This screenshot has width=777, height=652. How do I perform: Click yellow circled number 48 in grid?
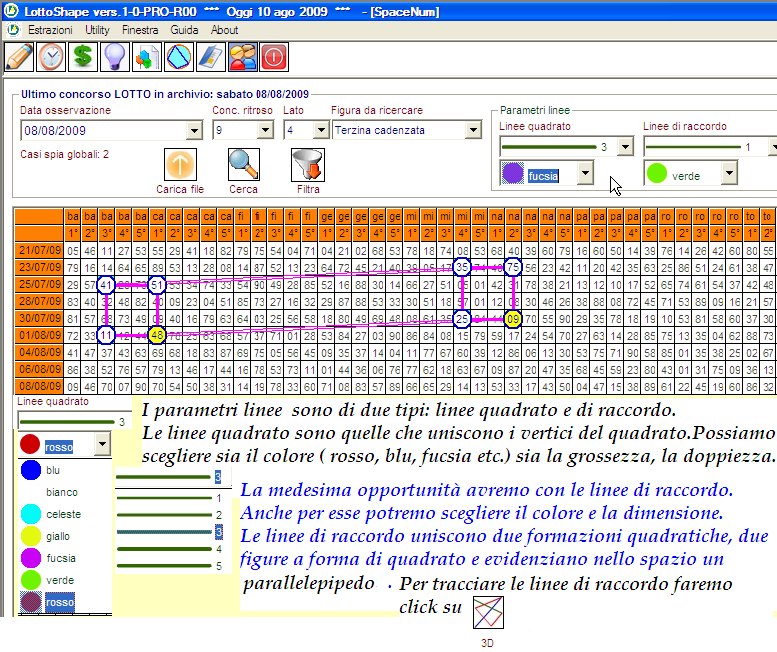pos(157,335)
